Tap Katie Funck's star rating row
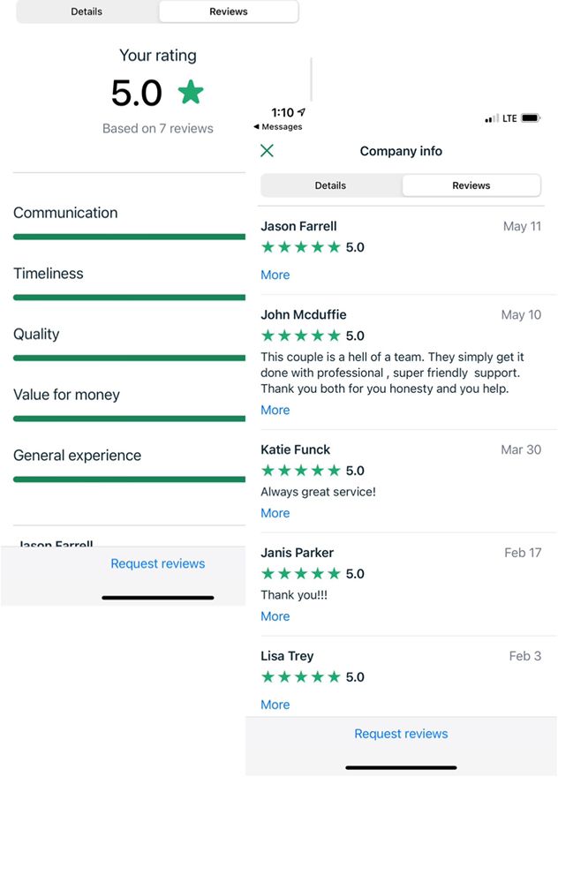Viewport: 588px width, 883px height. point(301,471)
